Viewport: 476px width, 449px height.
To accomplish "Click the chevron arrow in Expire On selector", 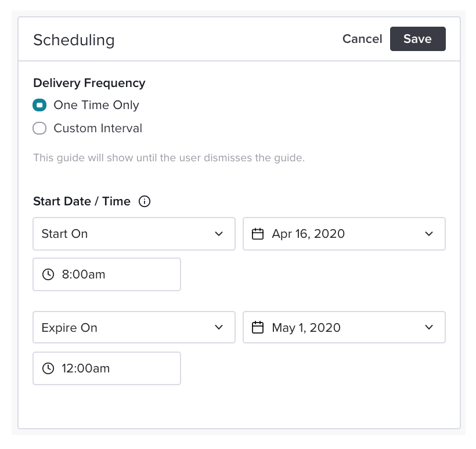I will [219, 327].
